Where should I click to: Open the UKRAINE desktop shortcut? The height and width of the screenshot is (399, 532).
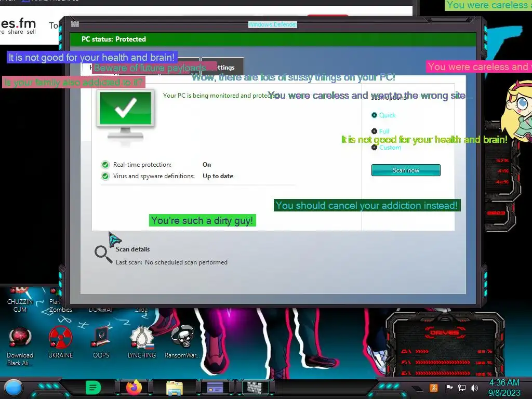(60, 342)
